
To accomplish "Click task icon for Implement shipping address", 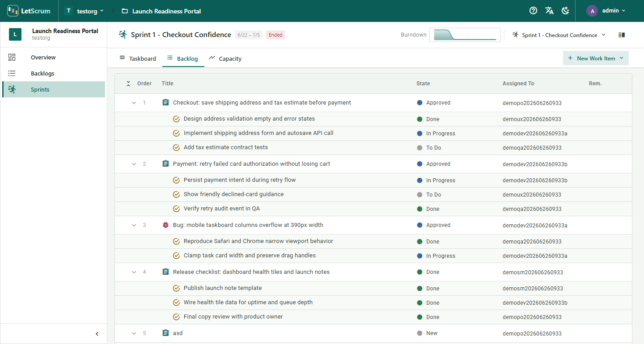I will [176, 133].
